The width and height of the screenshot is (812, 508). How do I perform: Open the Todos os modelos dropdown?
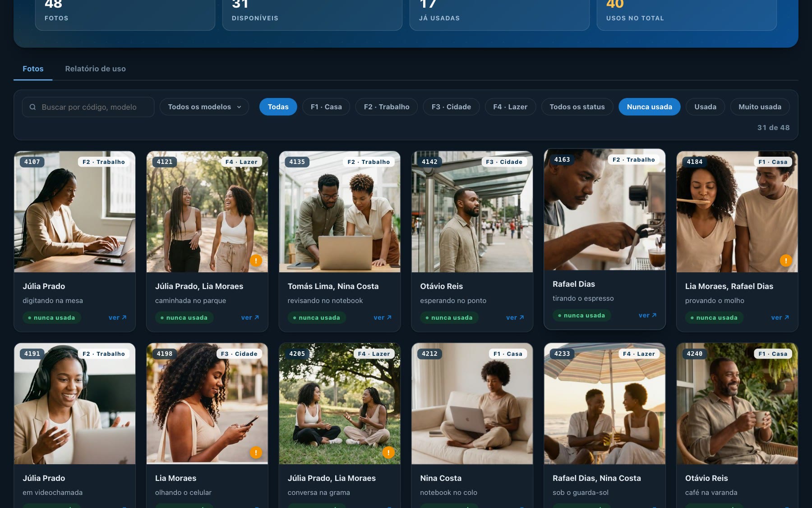(x=204, y=107)
